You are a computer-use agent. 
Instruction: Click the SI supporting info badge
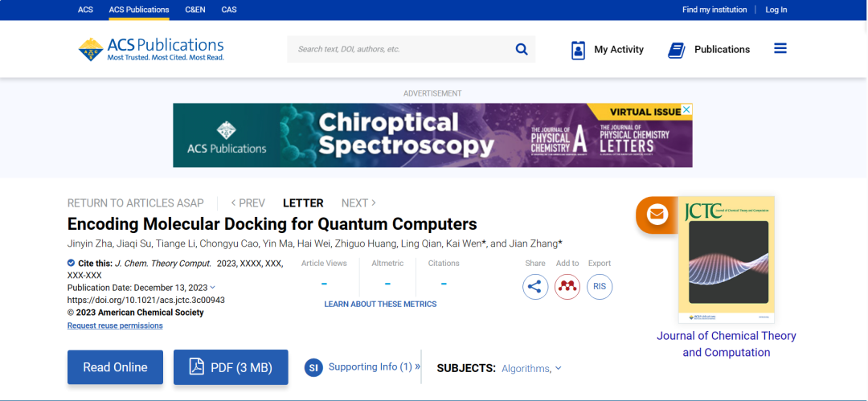(x=313, y=367)
